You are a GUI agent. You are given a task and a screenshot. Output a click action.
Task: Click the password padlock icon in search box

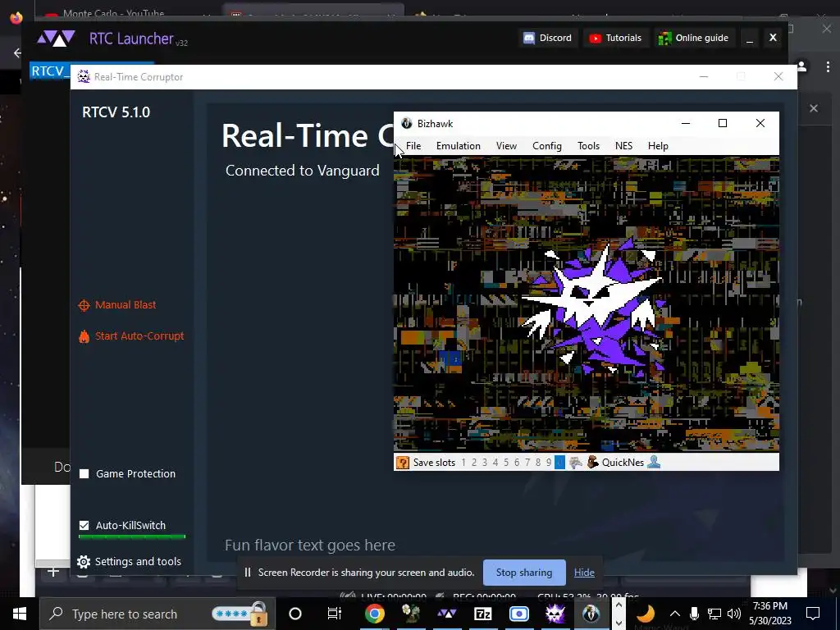pyautogui.click(x=258, y=614)
